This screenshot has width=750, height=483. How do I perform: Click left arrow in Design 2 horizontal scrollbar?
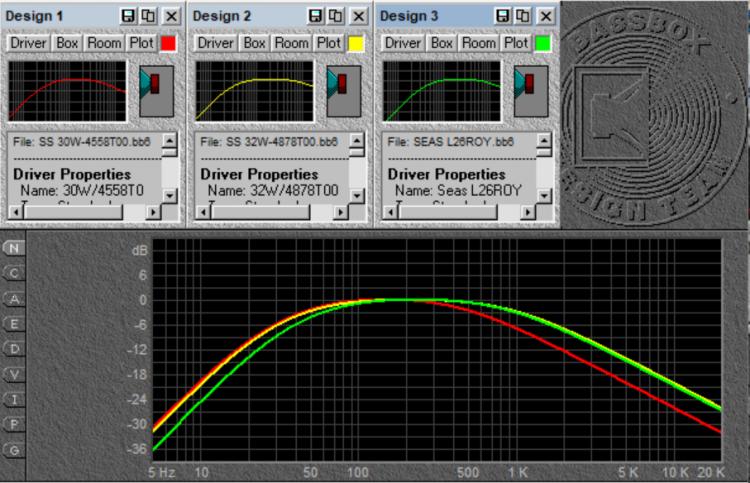[x=203, y=212]
